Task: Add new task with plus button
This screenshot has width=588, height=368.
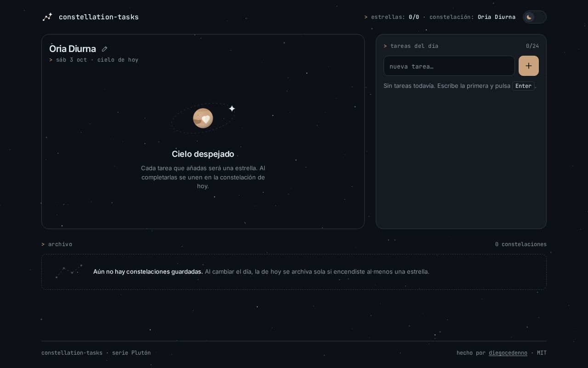Action: click(x=529, y=66)
